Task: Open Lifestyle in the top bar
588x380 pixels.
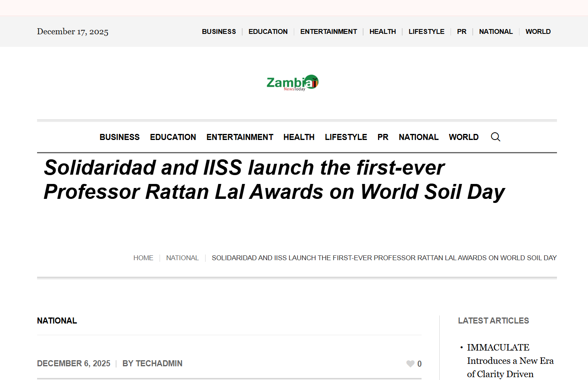Action: click(x=426, y=31)
